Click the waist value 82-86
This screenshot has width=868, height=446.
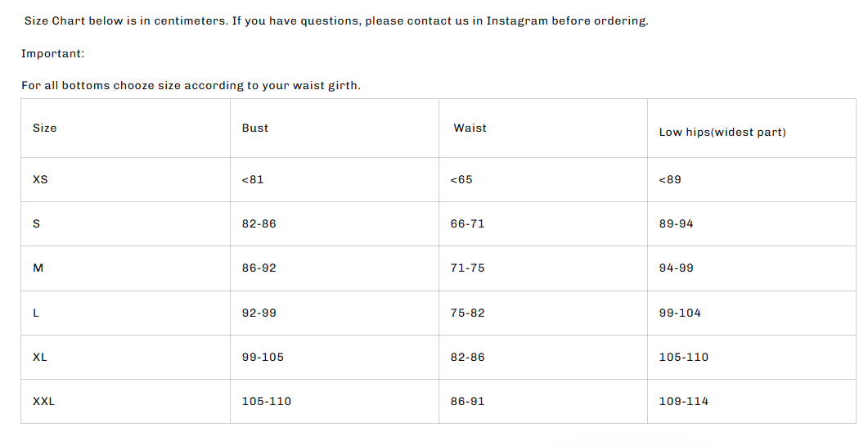(x=467, y=358)
